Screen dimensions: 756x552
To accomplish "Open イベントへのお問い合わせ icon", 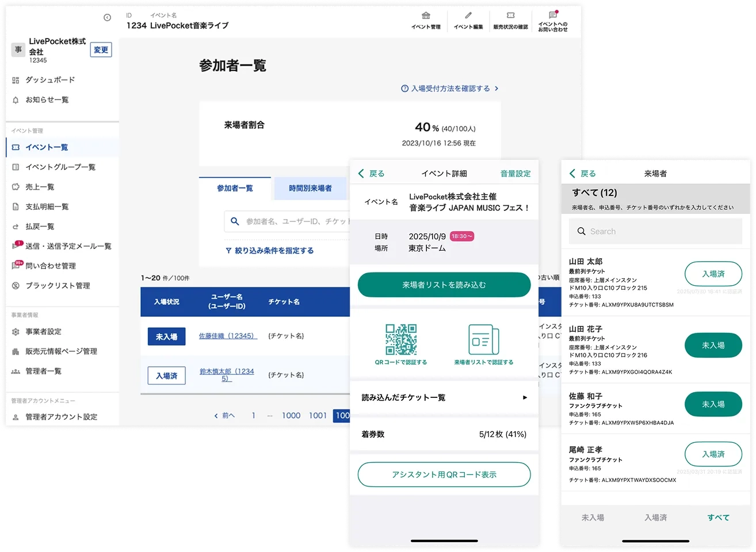I will (x=552, y=16).
